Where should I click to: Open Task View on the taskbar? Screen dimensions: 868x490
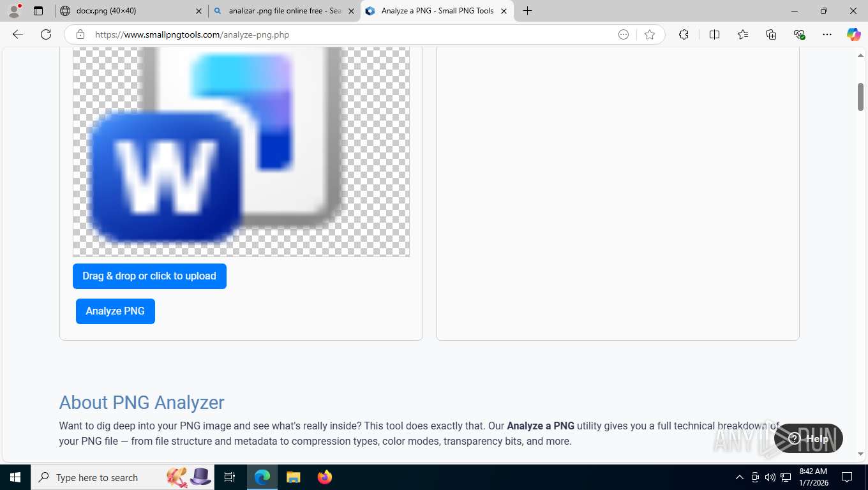[230, 477]
